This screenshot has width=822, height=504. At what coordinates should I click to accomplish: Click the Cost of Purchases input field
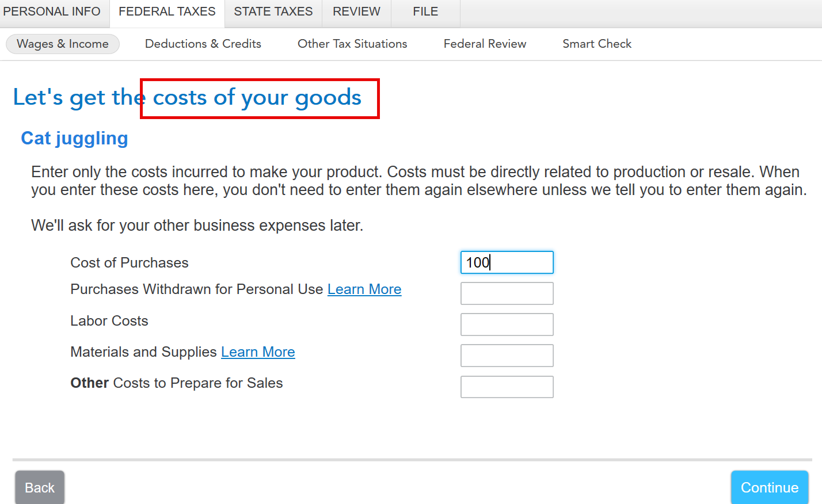(x=507, y=262)
